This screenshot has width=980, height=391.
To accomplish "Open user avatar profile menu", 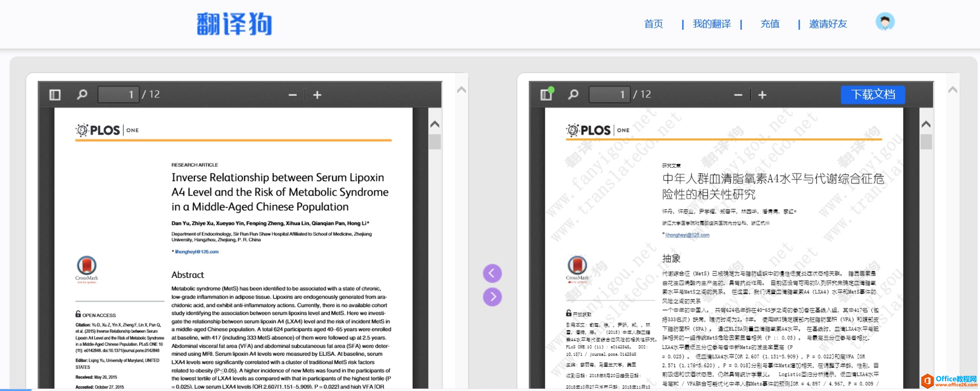I will (x=885, y=22).
